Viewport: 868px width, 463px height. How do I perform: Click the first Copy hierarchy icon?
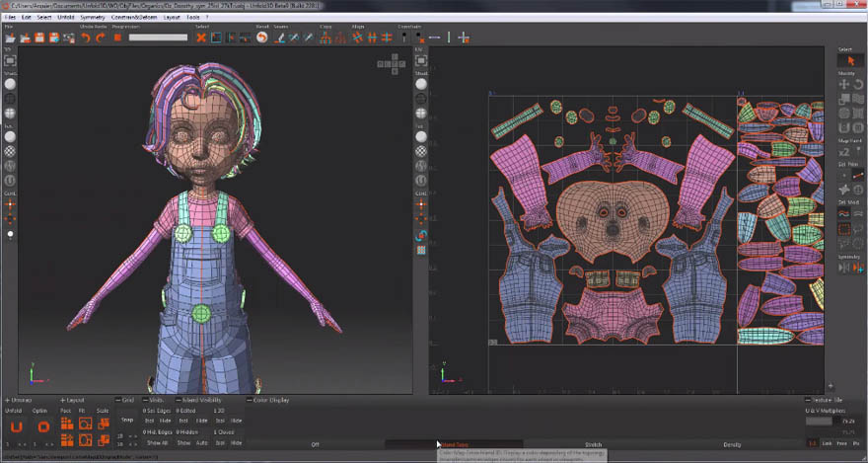pos(325,38)
